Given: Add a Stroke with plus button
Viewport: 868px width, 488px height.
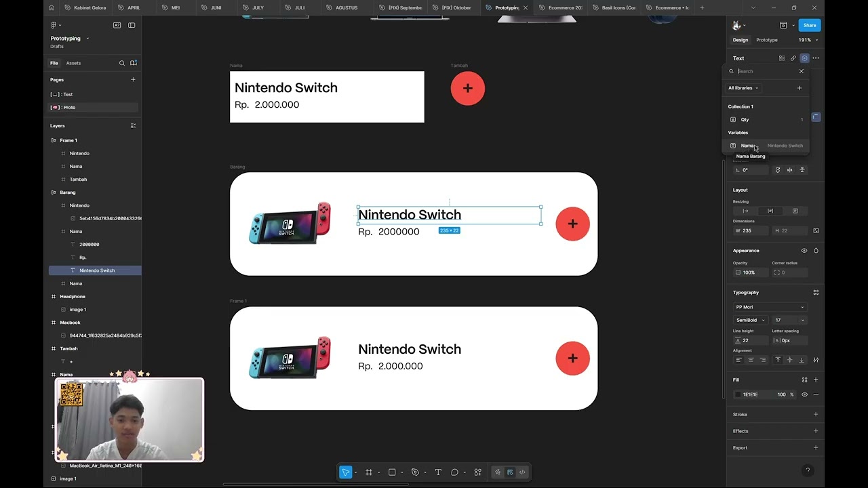Looking at the screenshot, I should [816, 414].
